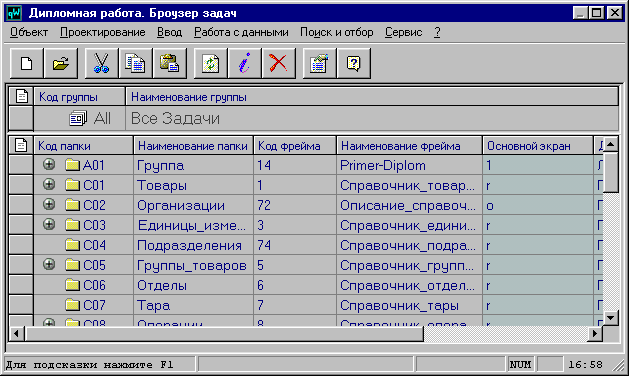Copy using the two-pages toolbar icon
The width and height of the screenshot is (629, 376).
pyautogui.click(x=136, y=63)
